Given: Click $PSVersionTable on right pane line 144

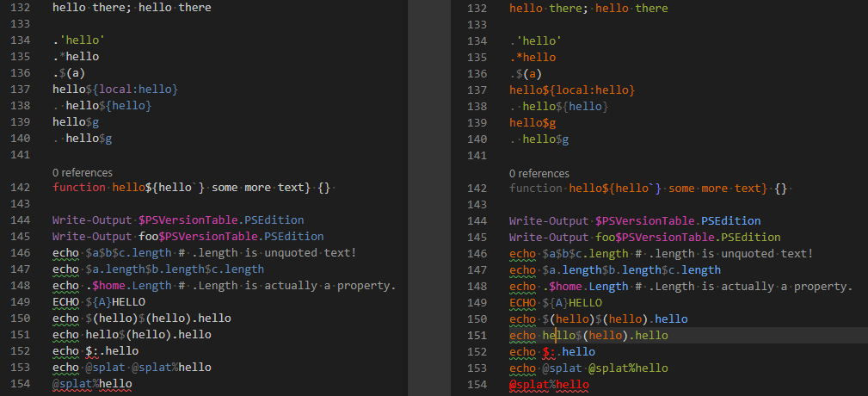Looking at the screenshot, I should [x=645, y=220].
